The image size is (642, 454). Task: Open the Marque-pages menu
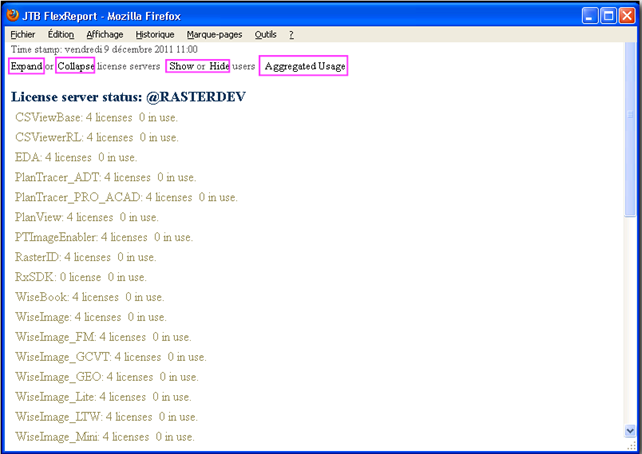coord(214,35)
